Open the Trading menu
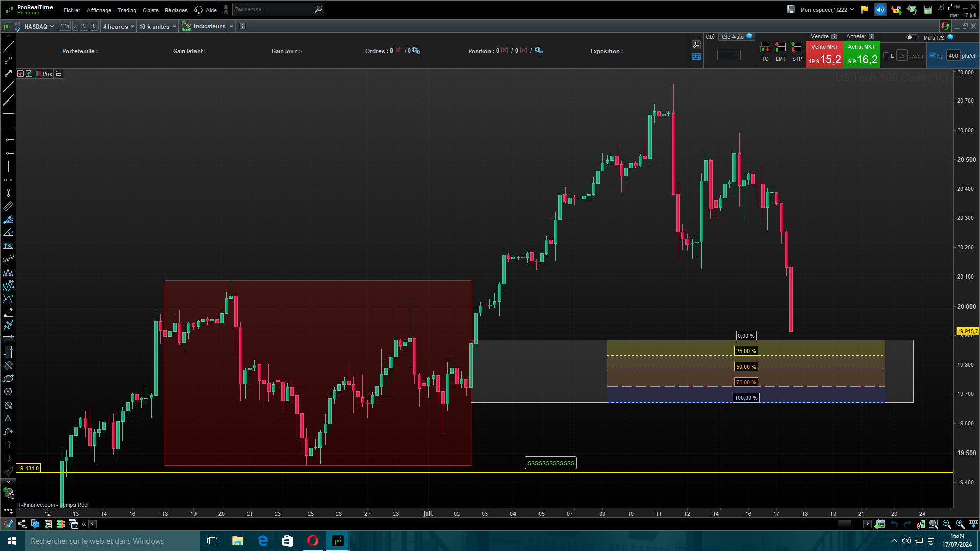 point(127,10)
